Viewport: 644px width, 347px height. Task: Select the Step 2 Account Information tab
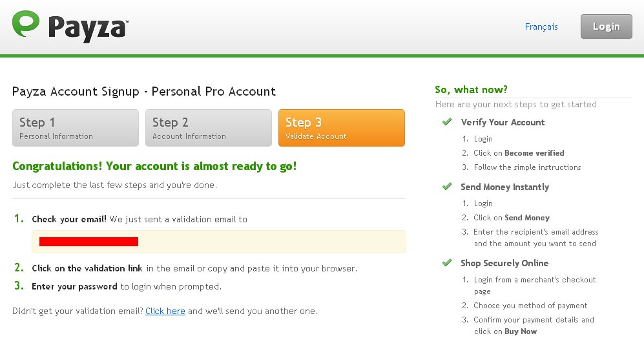(x=209, y=128)
